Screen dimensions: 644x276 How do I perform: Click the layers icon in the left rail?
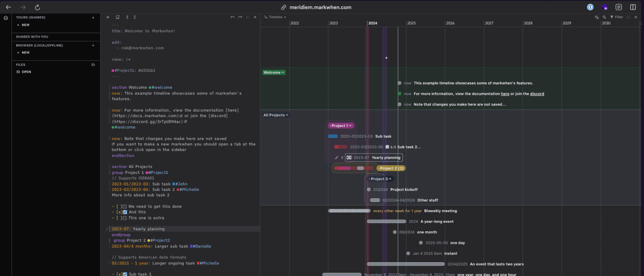pos(6,18)
